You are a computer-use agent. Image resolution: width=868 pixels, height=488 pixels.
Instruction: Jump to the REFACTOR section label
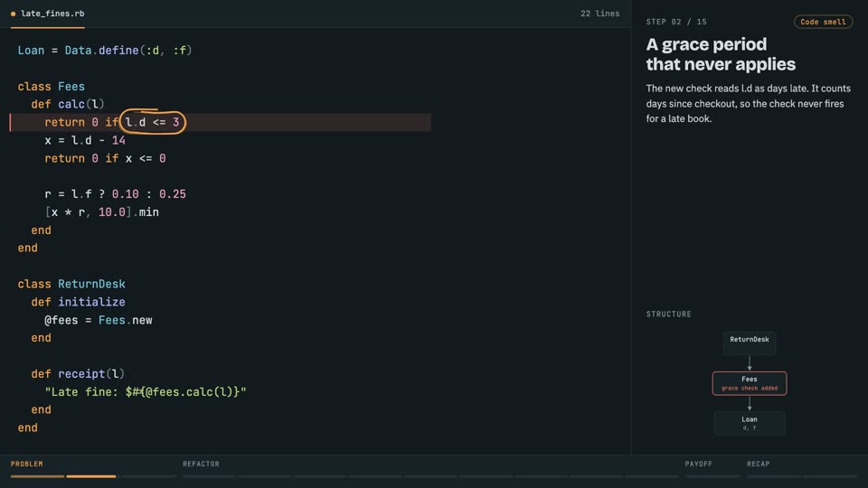coord(201,464)
